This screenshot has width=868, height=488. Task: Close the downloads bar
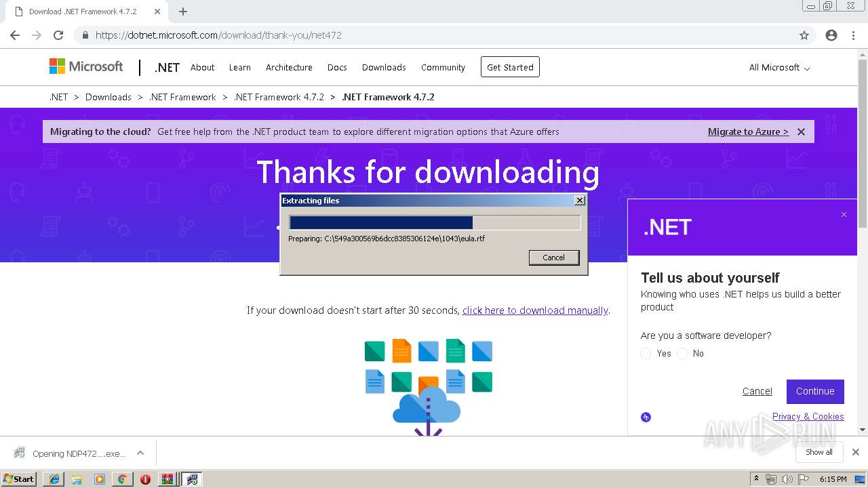point(856,452)
